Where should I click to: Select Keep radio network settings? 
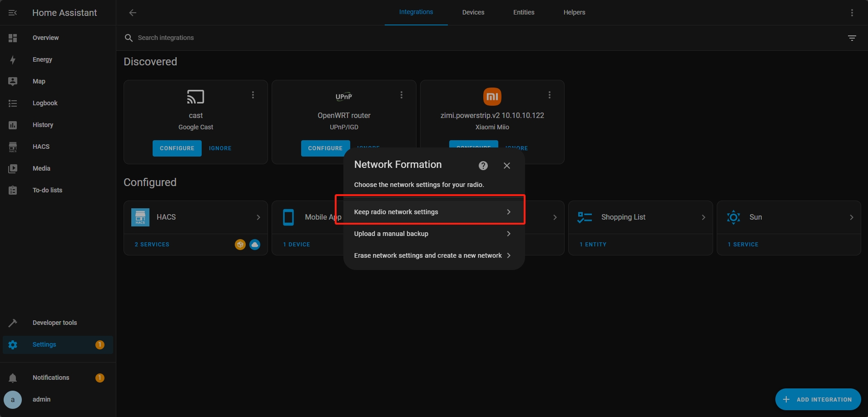pos(432,212)
